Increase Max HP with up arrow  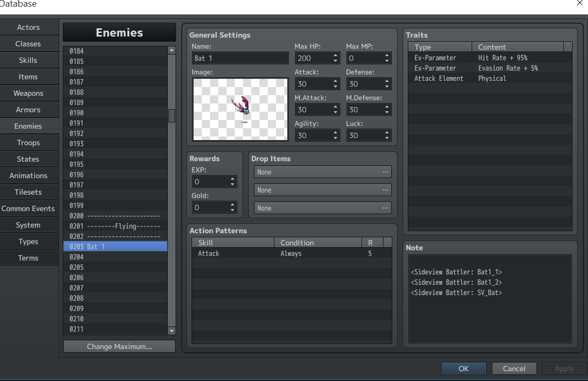(335, 56)
